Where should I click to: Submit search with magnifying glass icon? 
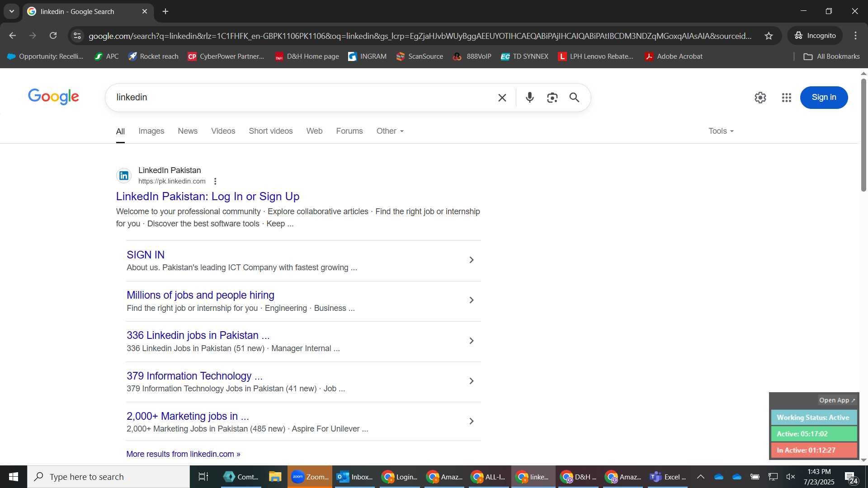(x=574, y=98)
